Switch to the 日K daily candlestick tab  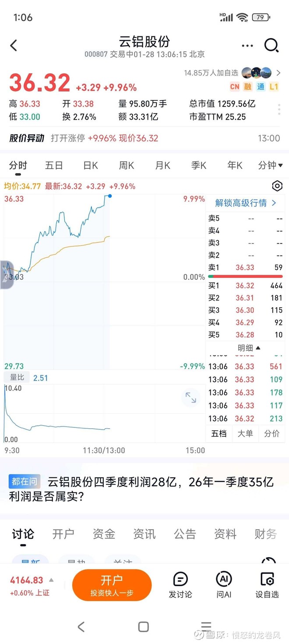[x=90, y=165]
